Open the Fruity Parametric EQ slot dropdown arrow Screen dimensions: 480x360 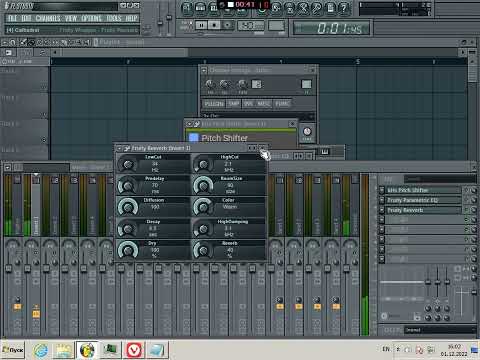[382, 200]
